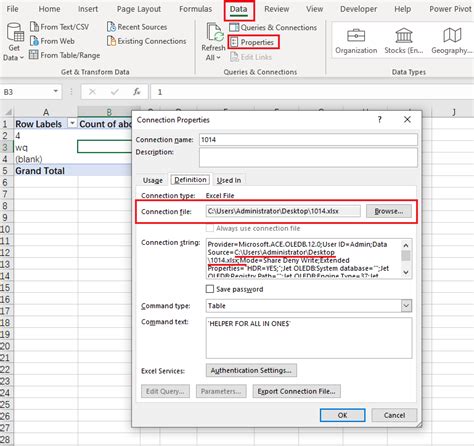
Task: Expand the Command type dropdown
Action: (x=406, y=306)
